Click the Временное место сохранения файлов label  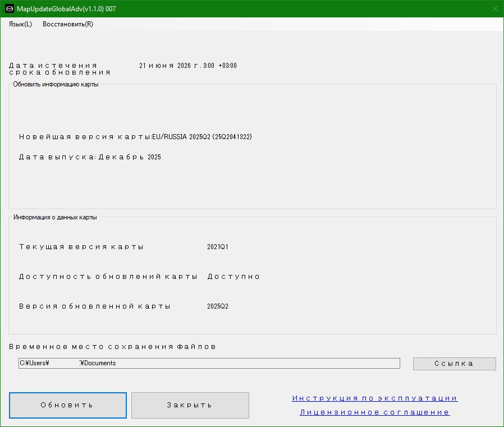[112, 347]
